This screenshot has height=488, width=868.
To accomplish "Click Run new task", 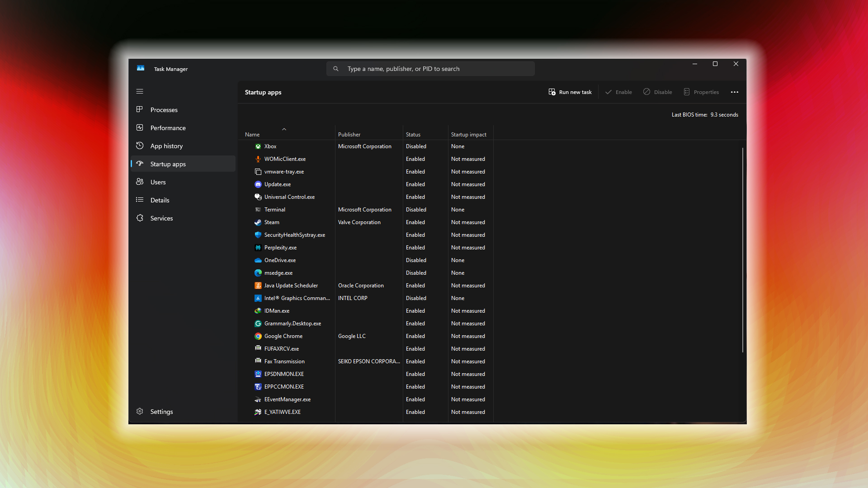I will pyautogui.click(x=570, y=92).
